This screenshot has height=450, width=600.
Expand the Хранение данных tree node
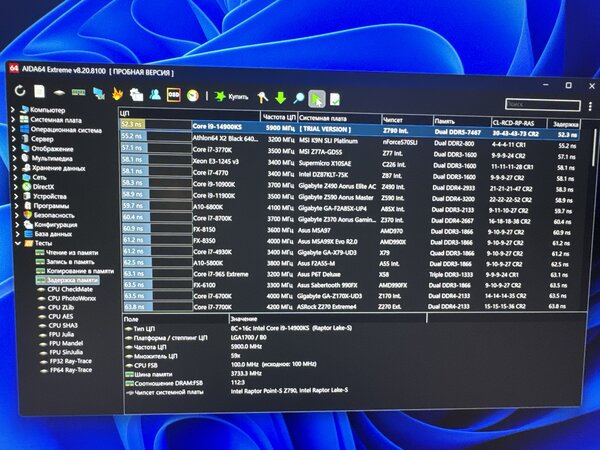[x=15, y=167]
